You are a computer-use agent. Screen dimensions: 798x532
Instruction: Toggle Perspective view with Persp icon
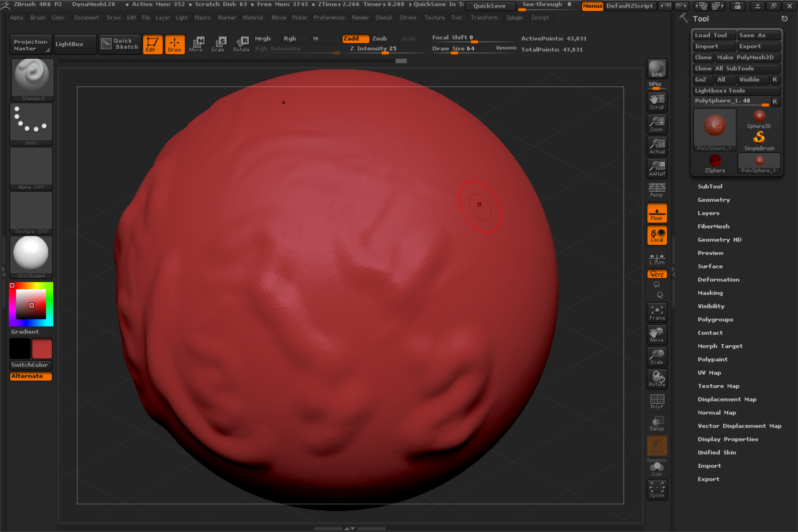click(x=657, y=190)
